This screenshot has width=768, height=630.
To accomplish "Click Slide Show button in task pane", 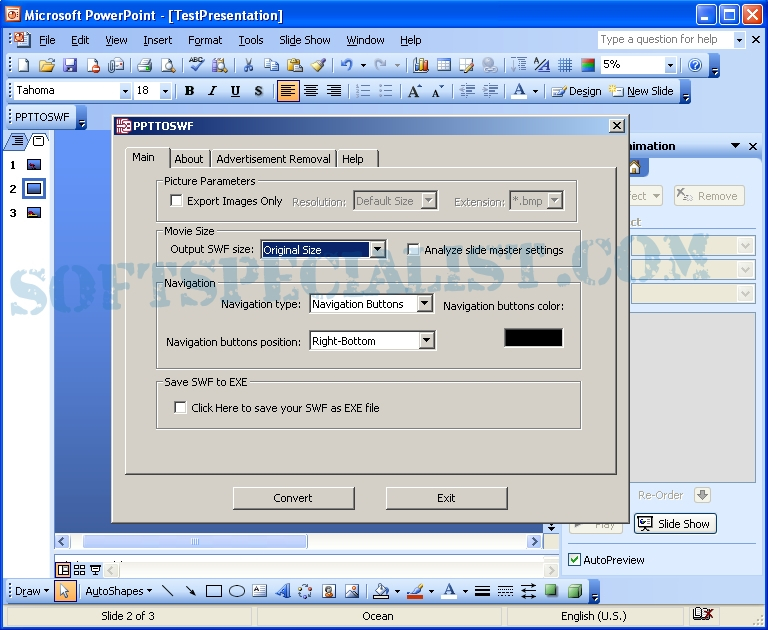I will pyautogui.click(x=675, y=523).
